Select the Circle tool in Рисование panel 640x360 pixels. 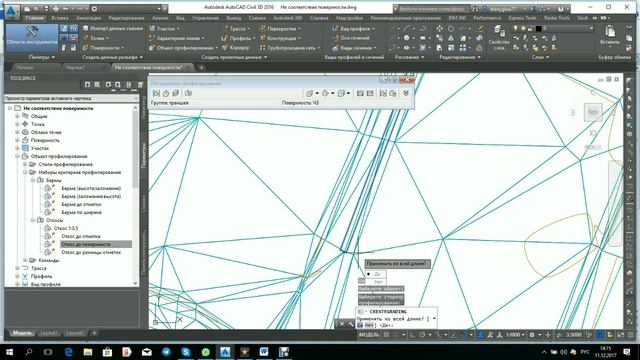coord(407,38)
